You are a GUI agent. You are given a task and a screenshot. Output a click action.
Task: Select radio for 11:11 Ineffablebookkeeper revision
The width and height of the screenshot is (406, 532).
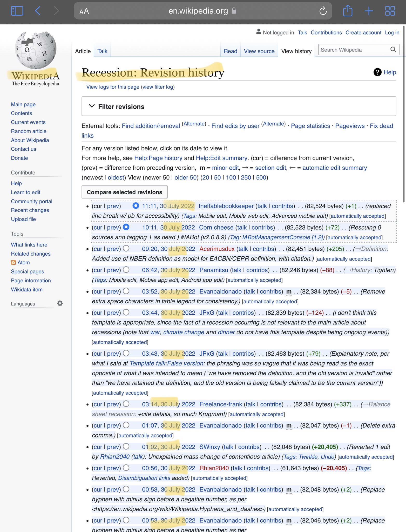(136, 205)
